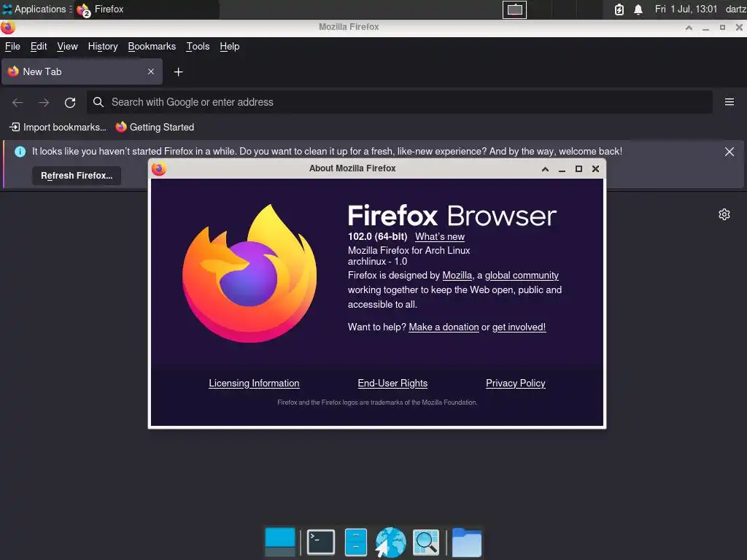Click the info icon in notification bar

point(20,152)
